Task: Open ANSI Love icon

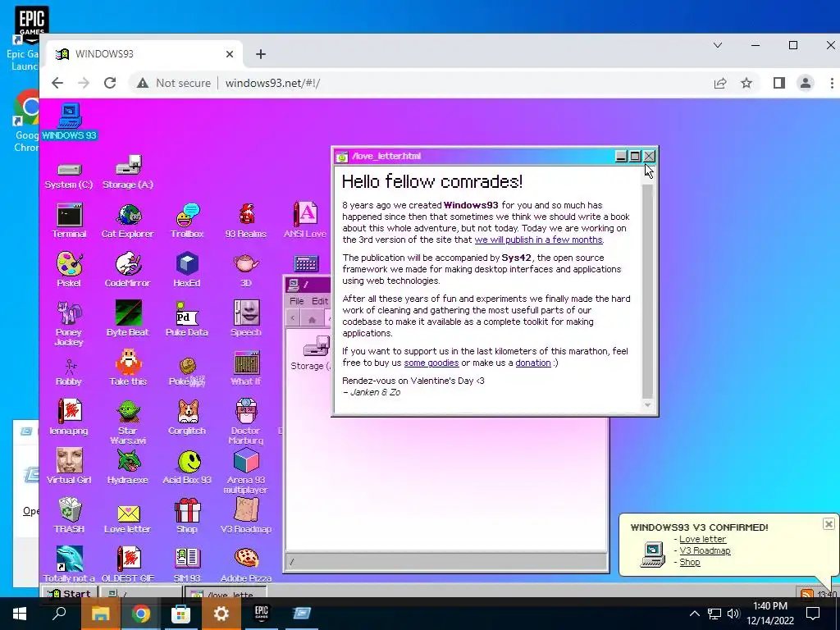Action: 305,221
